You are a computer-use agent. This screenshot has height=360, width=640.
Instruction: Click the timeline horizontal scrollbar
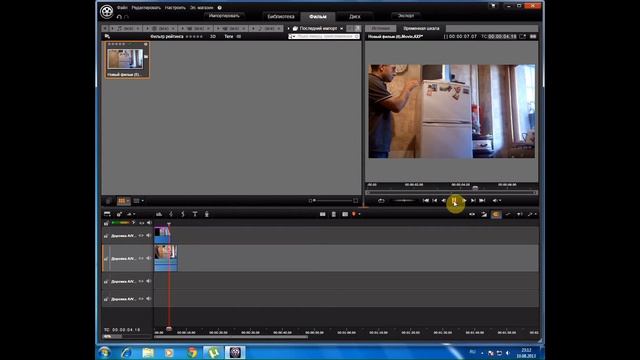click(x=231, y=337)
